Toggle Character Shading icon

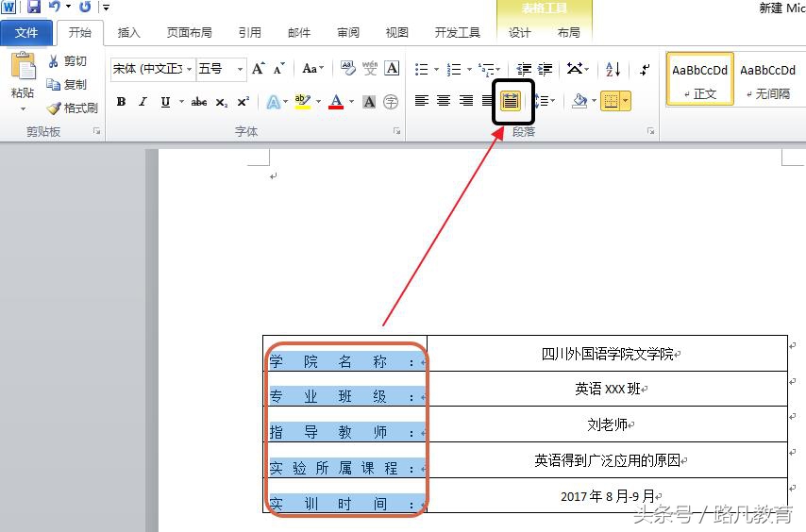pos(369,102)
